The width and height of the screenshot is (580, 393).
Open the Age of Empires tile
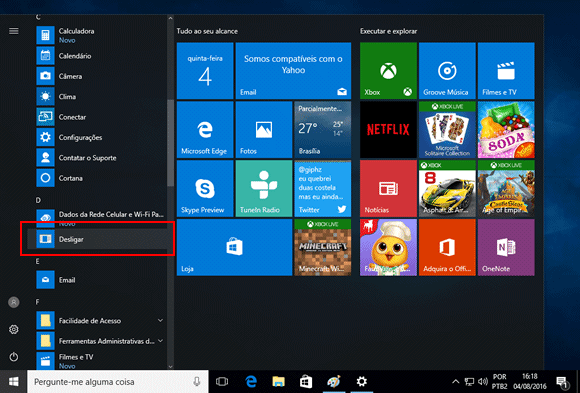pos(506,188)
